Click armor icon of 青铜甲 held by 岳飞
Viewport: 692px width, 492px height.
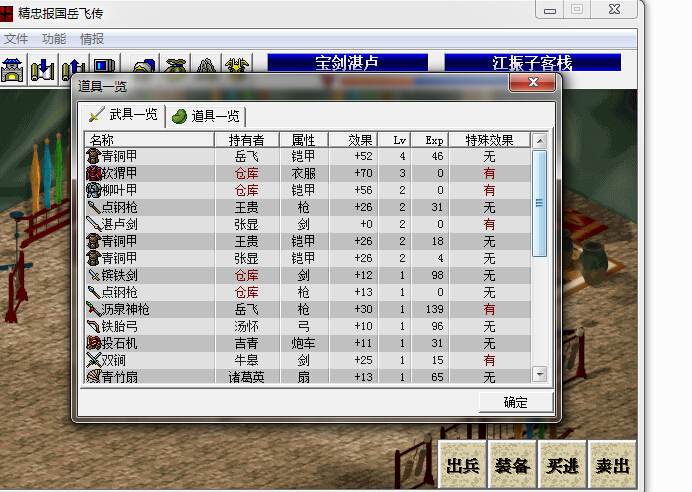(x=94, y=156)
